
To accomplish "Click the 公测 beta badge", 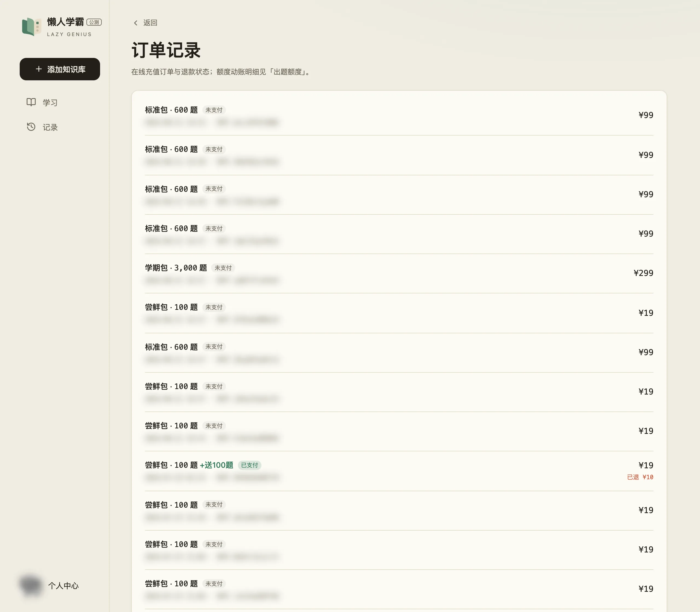I will click(94, 22).
